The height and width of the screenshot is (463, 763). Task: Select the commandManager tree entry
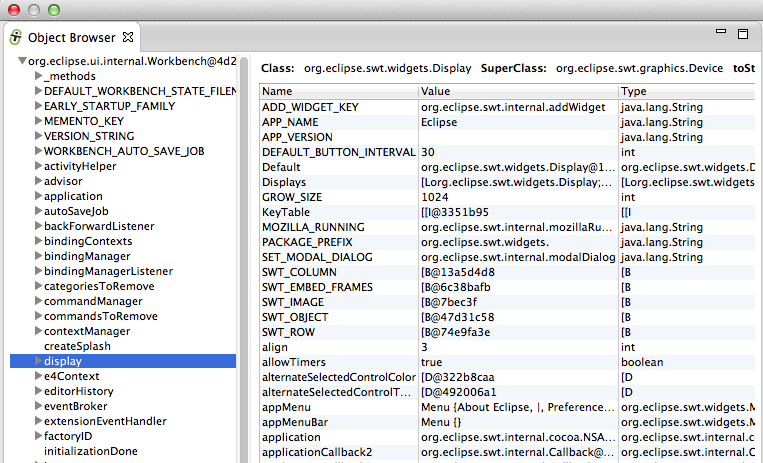pos(93,301)
